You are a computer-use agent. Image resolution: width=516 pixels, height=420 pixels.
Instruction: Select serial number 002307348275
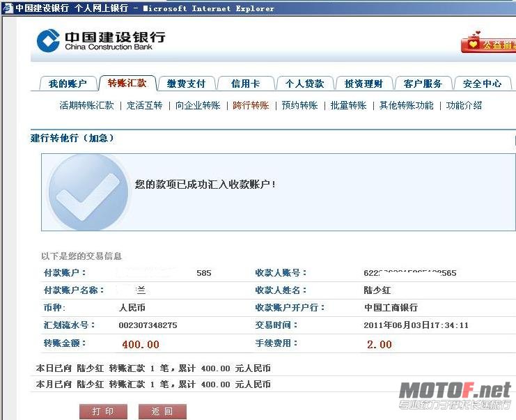(x=148, y=325)
